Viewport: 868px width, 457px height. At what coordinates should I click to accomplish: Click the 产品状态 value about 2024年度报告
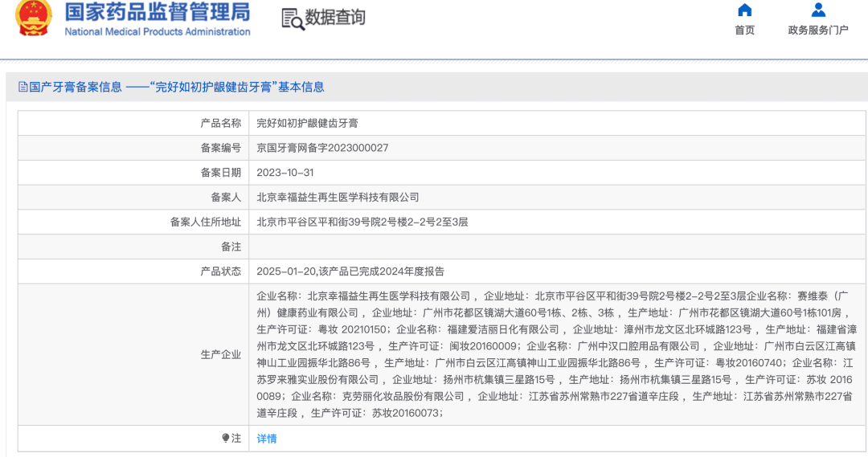pos(350,271)
